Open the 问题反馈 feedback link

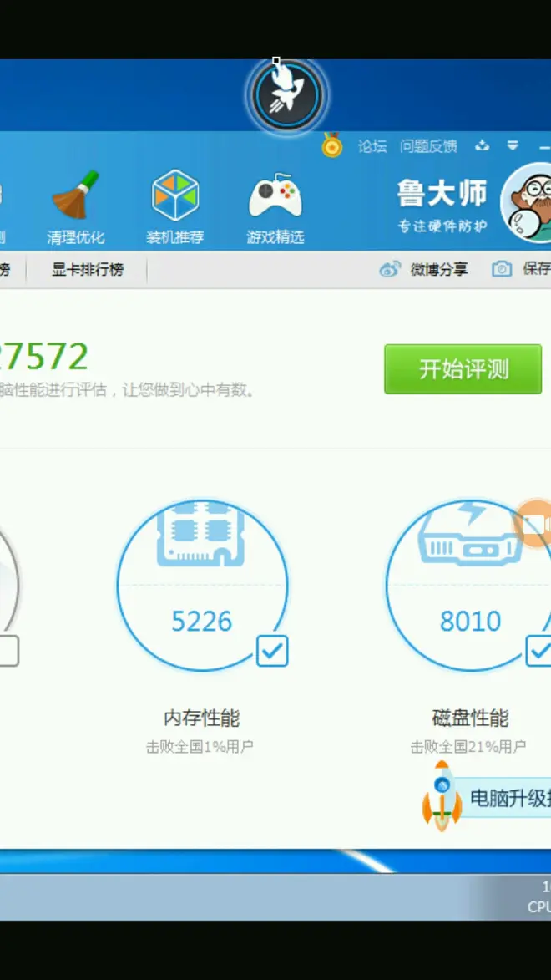pyautogui.click(x=428, y=146)
